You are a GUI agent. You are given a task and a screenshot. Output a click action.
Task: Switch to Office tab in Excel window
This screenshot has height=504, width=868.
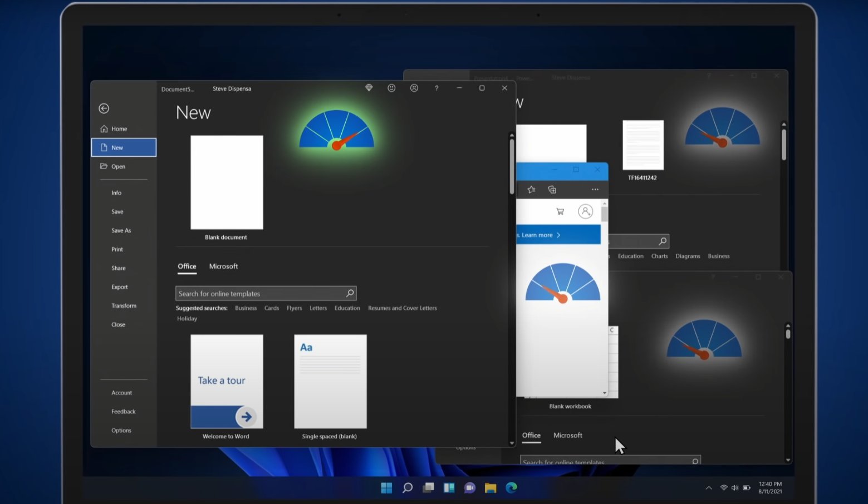coord(531,436)
